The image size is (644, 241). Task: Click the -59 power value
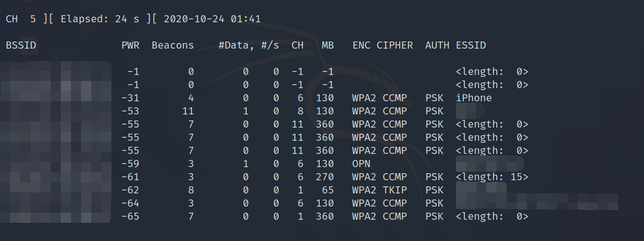tap(130, 164)
